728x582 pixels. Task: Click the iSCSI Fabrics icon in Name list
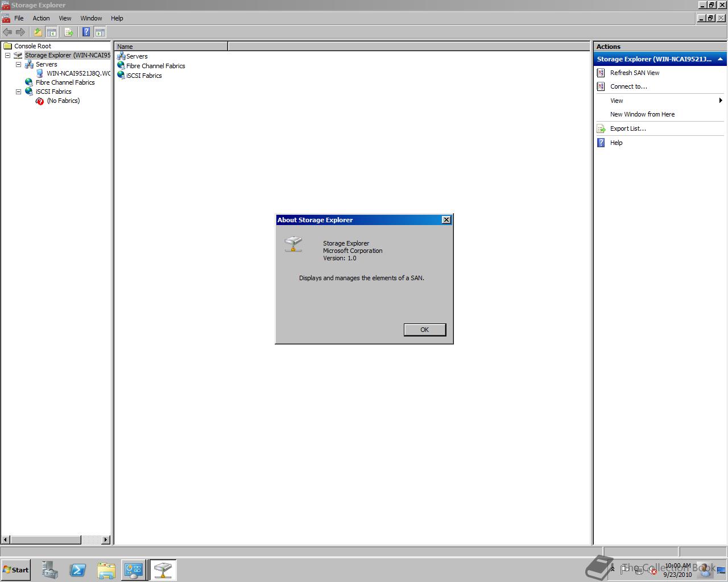coord(121,75)
